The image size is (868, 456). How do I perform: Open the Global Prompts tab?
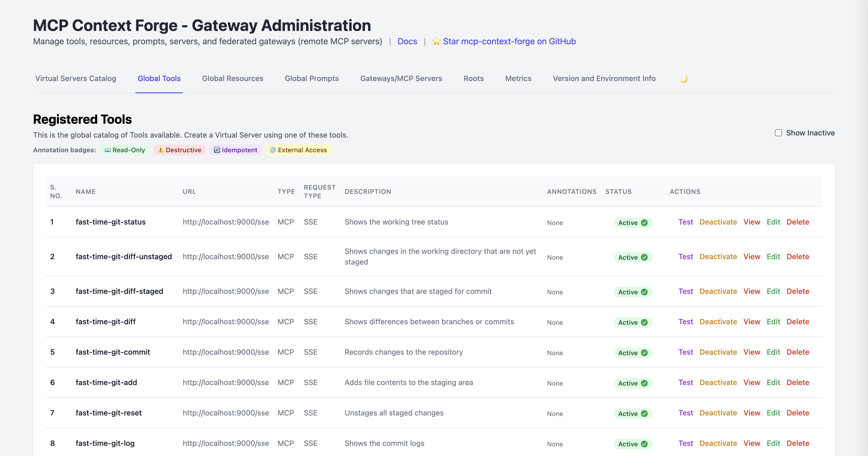coord(312,78)
